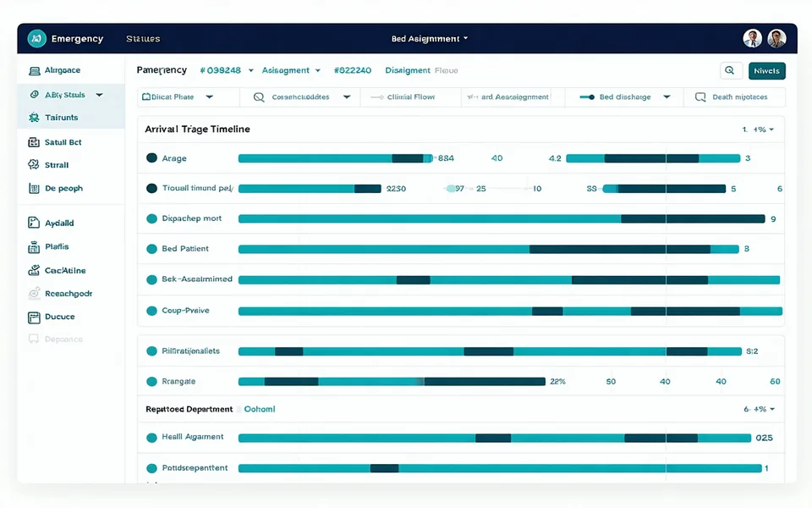
Task: Click the search magnifier icon
Action: coord(730,70)
